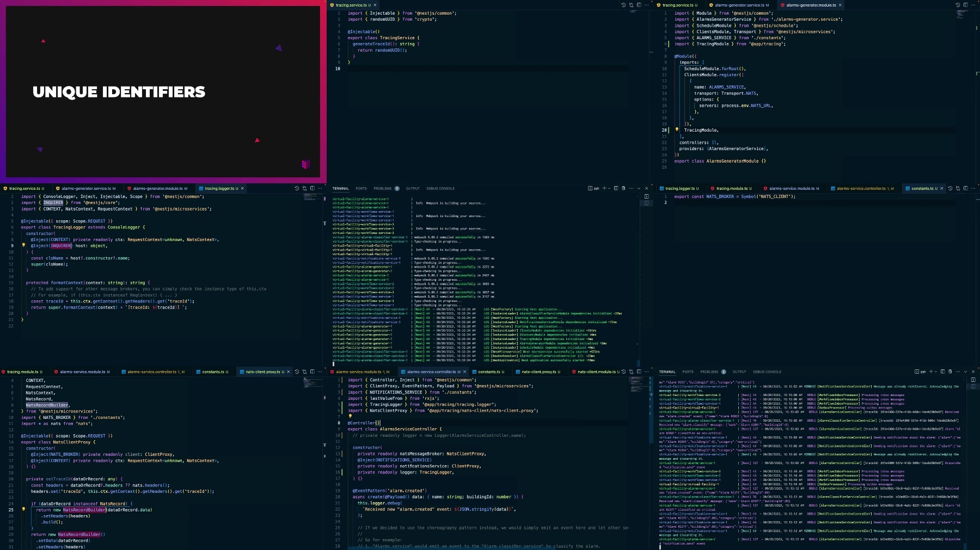Image resolution: width=980 pixels, height=550 pixels.
Task: Open more actions in the PROBLEMS 1 panel
Action: tap(631, 188)
